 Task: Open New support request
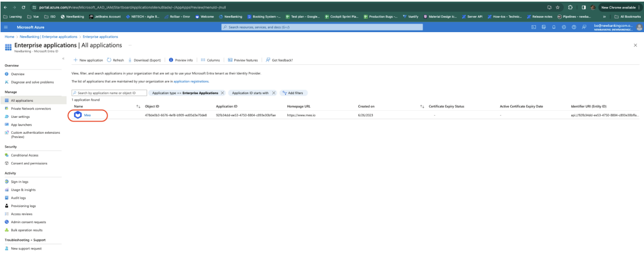[22, 248]
